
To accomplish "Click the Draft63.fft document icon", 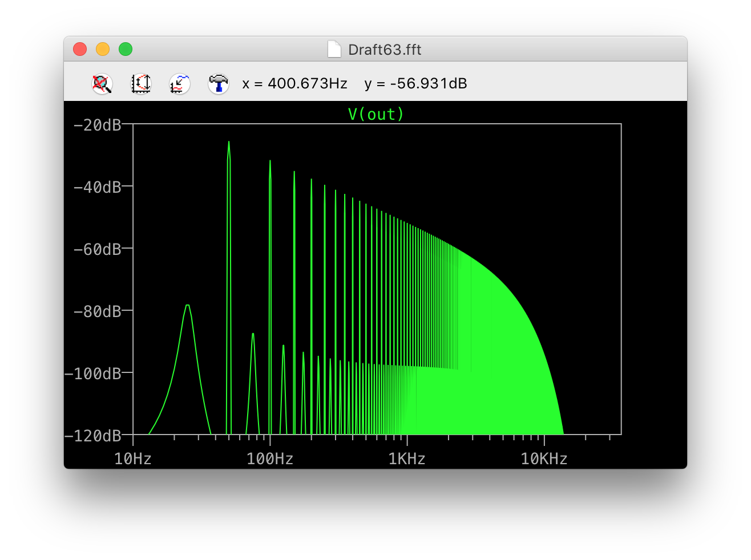I will point(334,50).
